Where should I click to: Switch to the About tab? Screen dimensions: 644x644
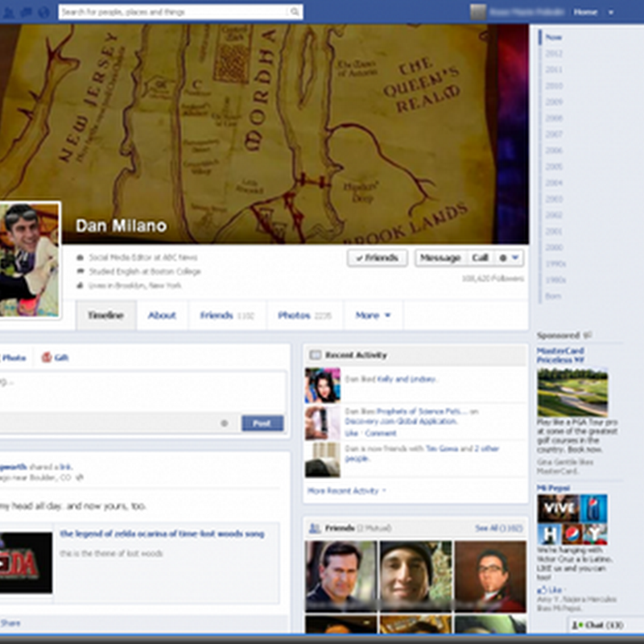tap(162, 316)
